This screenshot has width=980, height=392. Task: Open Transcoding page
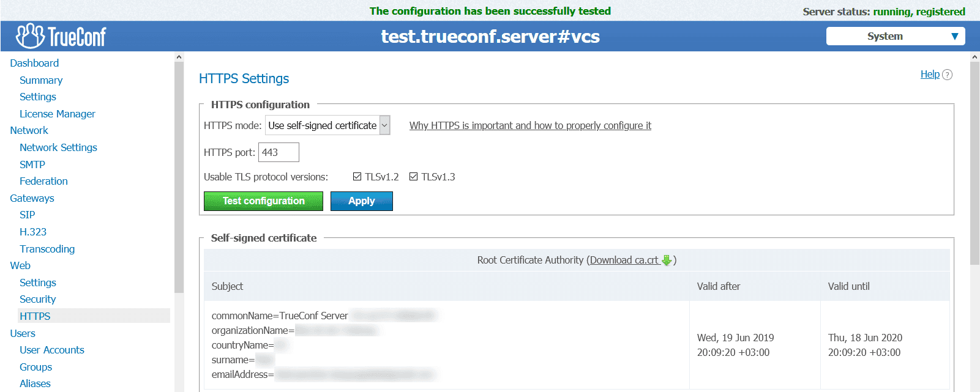47,249
